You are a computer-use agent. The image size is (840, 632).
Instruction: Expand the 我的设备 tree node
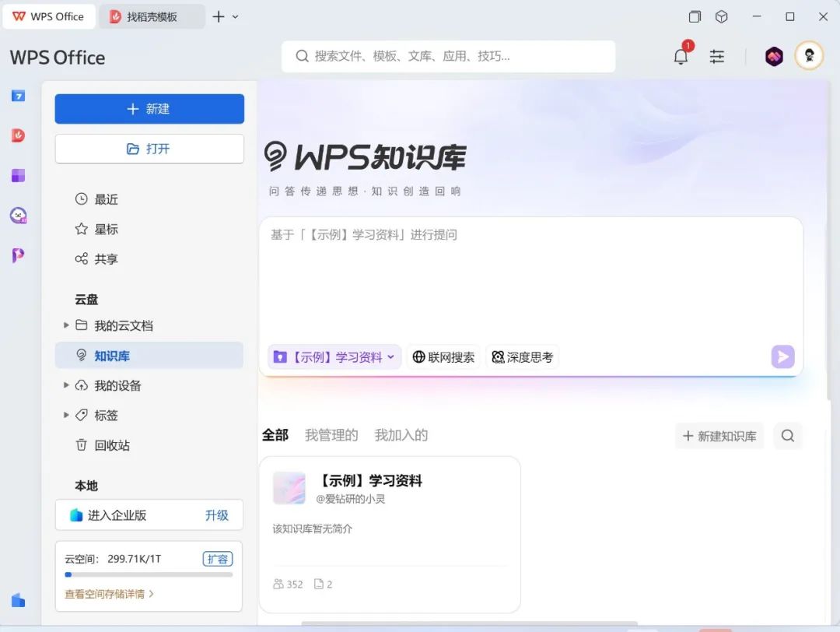pos(66,385)
